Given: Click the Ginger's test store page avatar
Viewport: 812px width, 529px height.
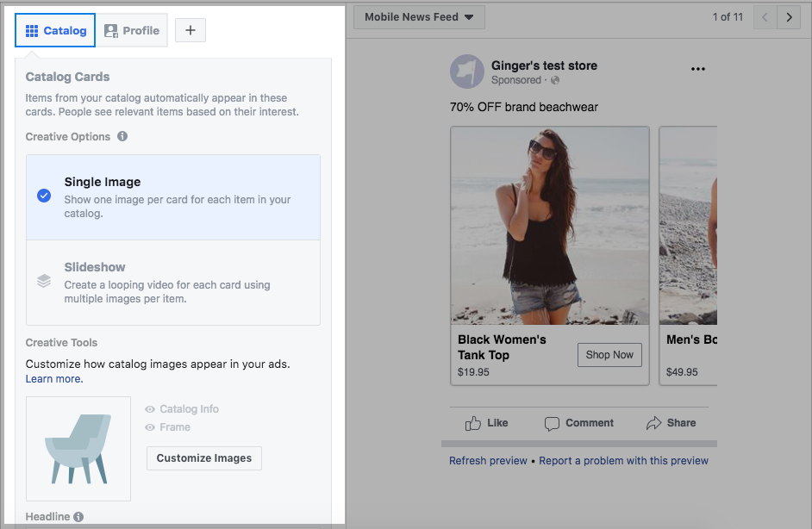Looking at the screenshot, I should click(466, 72).
